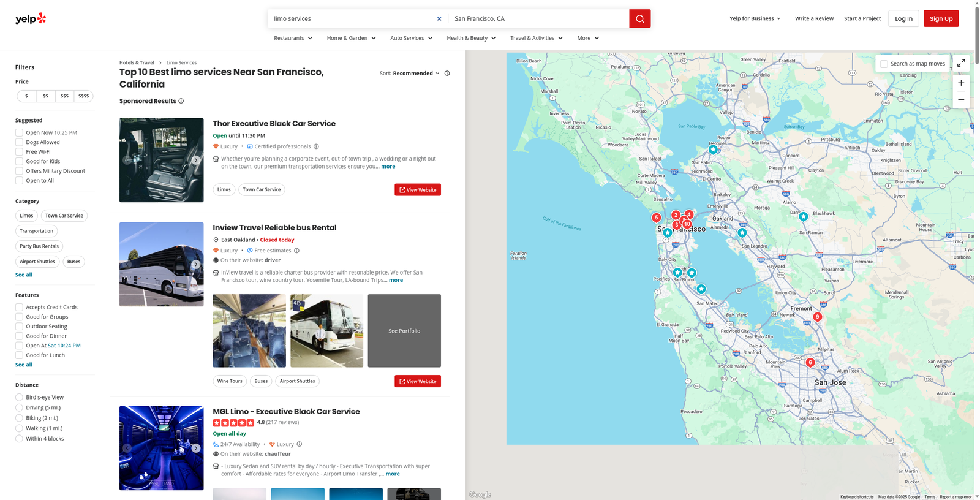Open MGL Limo - Executive Black Car Service

286,412
